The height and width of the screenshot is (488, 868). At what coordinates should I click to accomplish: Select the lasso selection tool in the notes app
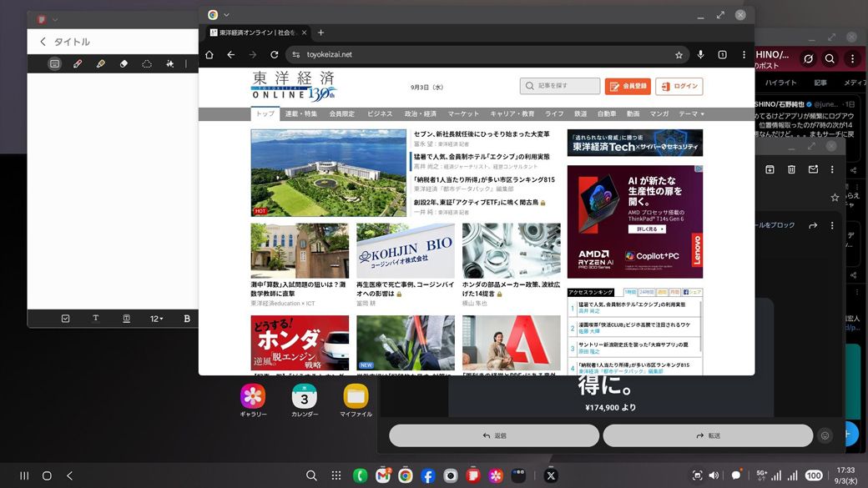click(147, 63)
